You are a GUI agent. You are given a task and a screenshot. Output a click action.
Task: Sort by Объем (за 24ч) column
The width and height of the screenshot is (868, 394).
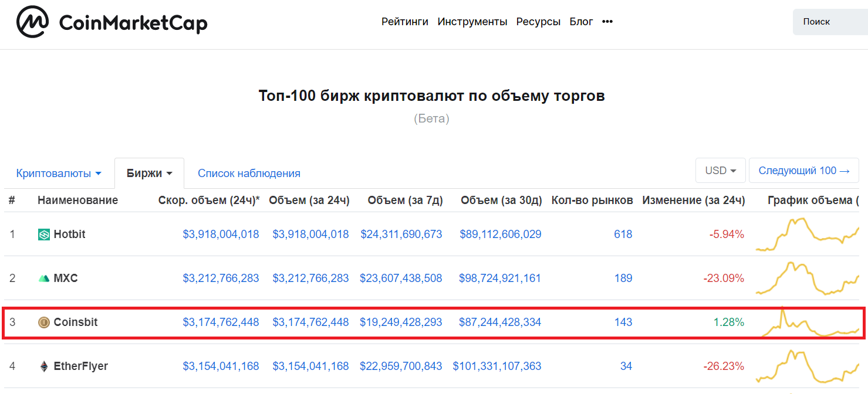click(x=309, y=201)
